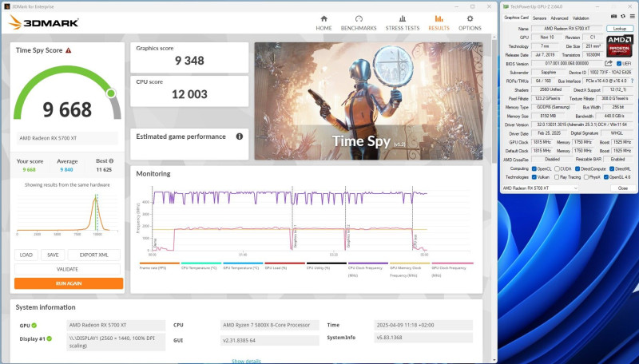Open the GPU selection dropdown in GPU-Z
Image resolution: width=639 pixels, height=364 pixels.
tap(540, 188)
